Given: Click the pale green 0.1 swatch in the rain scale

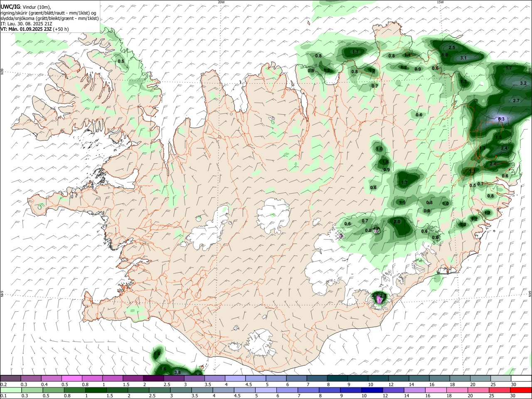Looking at the screenshot, I should (10, 390).
